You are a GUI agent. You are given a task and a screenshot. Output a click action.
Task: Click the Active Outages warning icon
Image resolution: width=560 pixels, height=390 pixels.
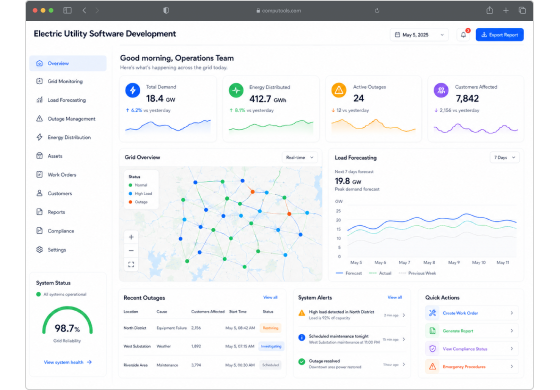(x=339, y=90)
